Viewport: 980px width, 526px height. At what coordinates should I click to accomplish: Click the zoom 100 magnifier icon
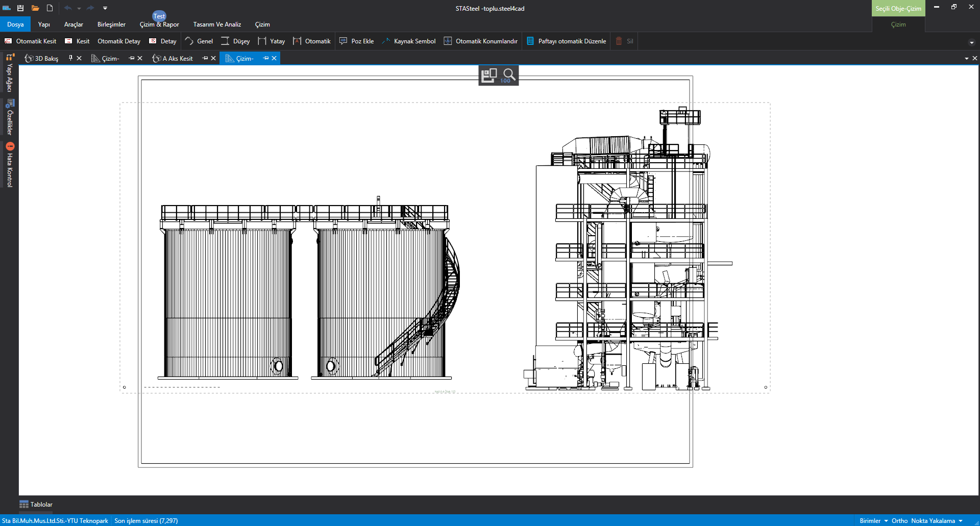tap(508, 76)
